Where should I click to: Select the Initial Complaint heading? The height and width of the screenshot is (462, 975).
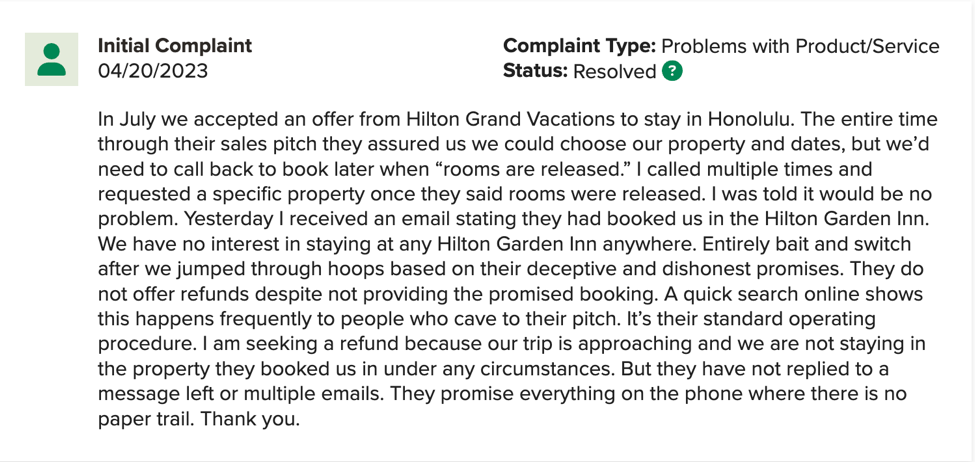[x=175, y=46]
